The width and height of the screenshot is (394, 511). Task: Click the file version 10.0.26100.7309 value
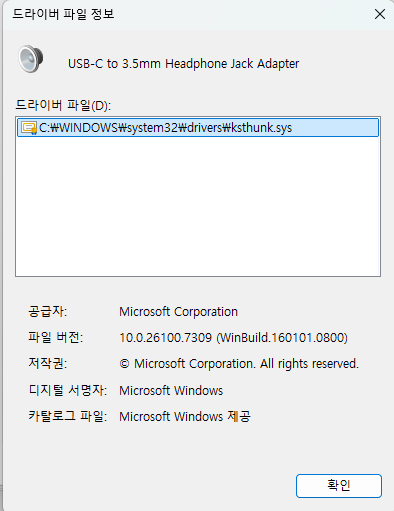point(233,338)
